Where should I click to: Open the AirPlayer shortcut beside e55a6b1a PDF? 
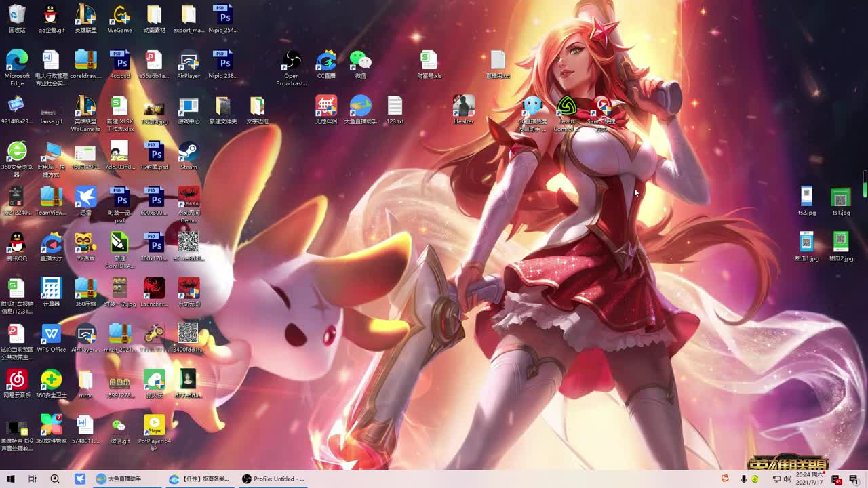pos(189,60)
